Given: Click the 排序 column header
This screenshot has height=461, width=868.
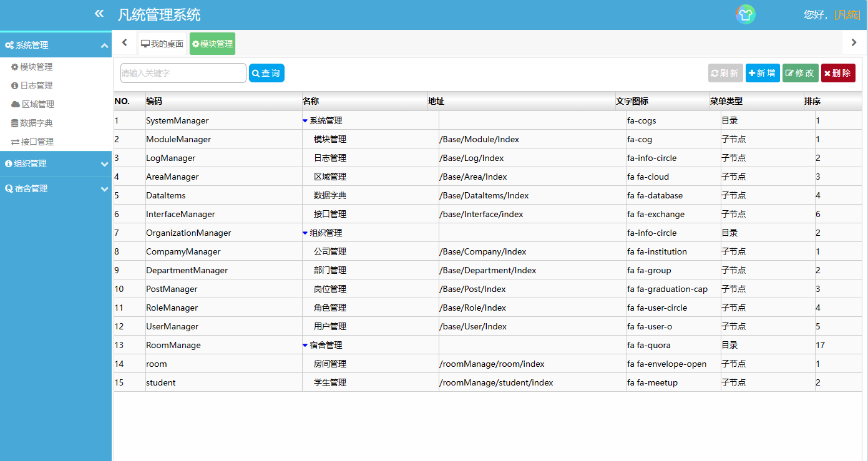Looking at the screenshot, I should click(x=832, y=101).
